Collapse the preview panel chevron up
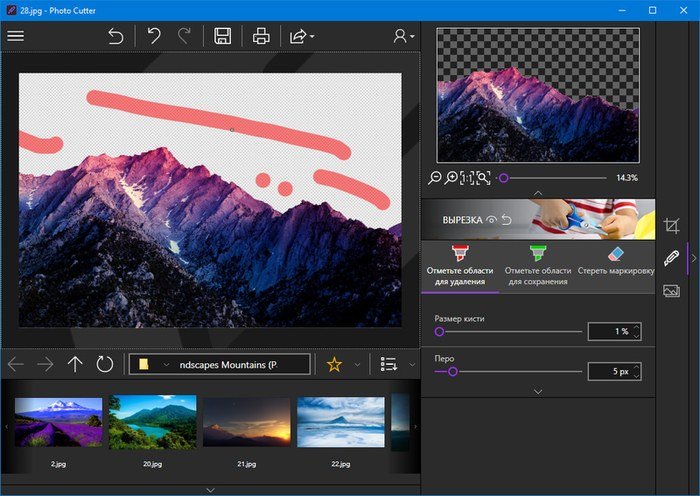Image resolution: width=700 pixels, height=496 pixels. pyautogui.click(x=538, y=193)
